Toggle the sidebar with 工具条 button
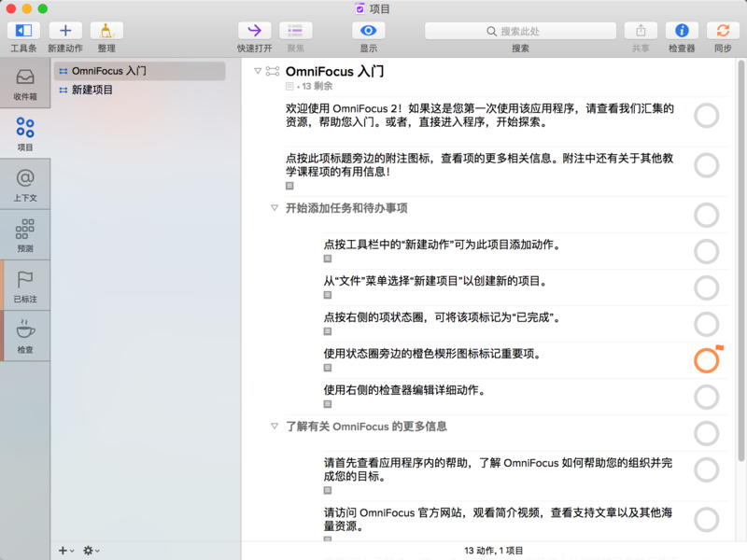This screenshot has width=747, height=560. click(x=23, y=31)
